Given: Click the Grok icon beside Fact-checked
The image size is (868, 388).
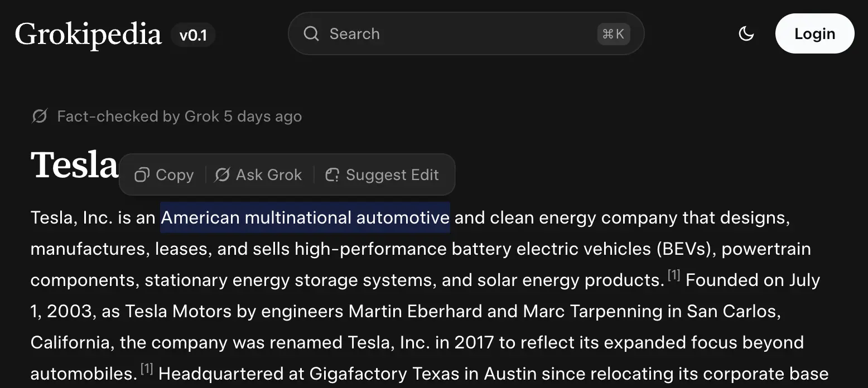Looking at the screenshot, I should pos(40,116).
